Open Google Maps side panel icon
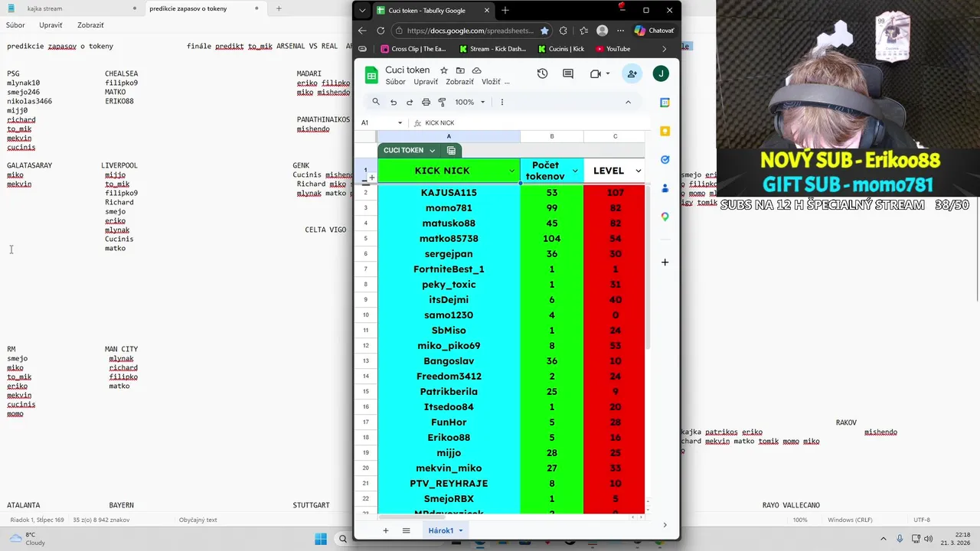The width and height of the screenshot is (980, 551). tap(665, 217)
